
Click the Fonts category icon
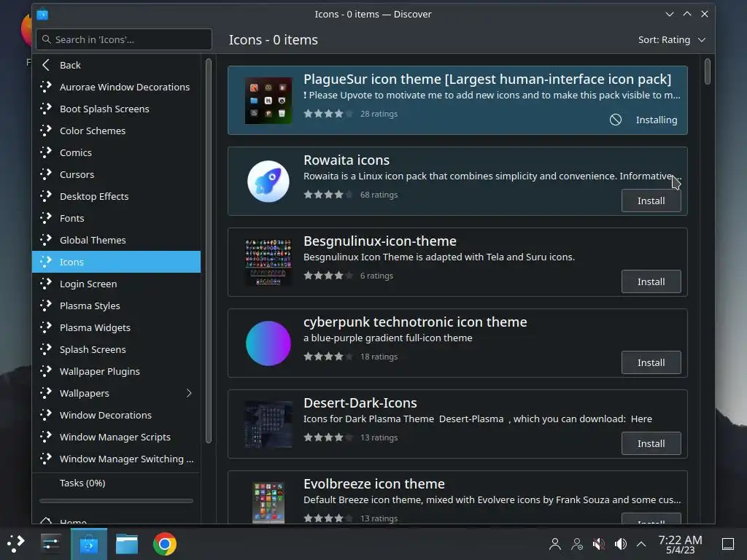pos(46,219)
